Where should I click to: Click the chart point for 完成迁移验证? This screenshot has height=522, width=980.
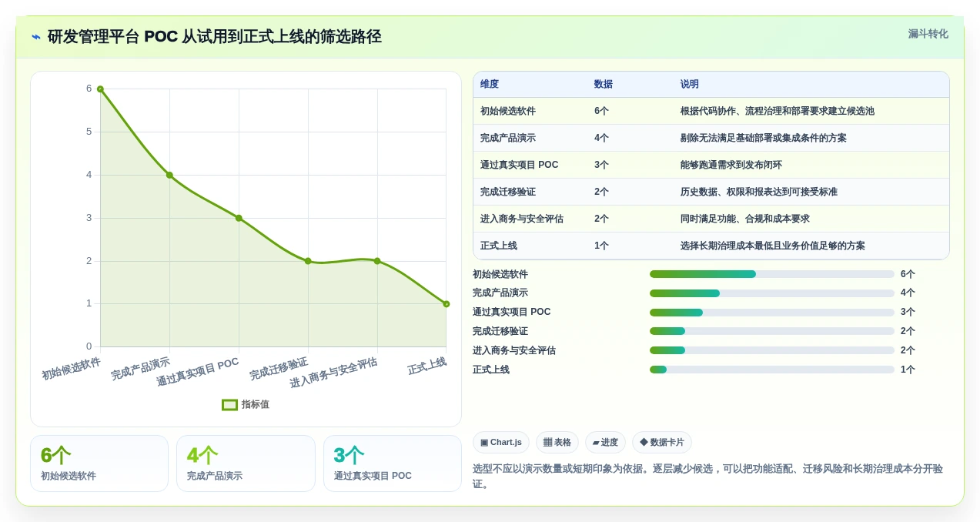pyautogui.click(x=308, y=261)
